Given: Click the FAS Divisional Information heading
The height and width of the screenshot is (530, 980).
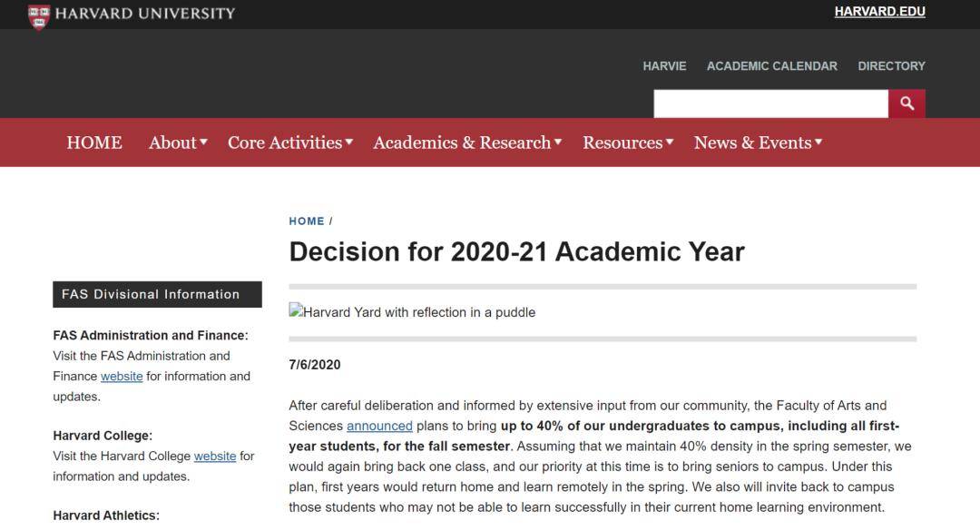Looking at the screenshot, I should (151, 294).
